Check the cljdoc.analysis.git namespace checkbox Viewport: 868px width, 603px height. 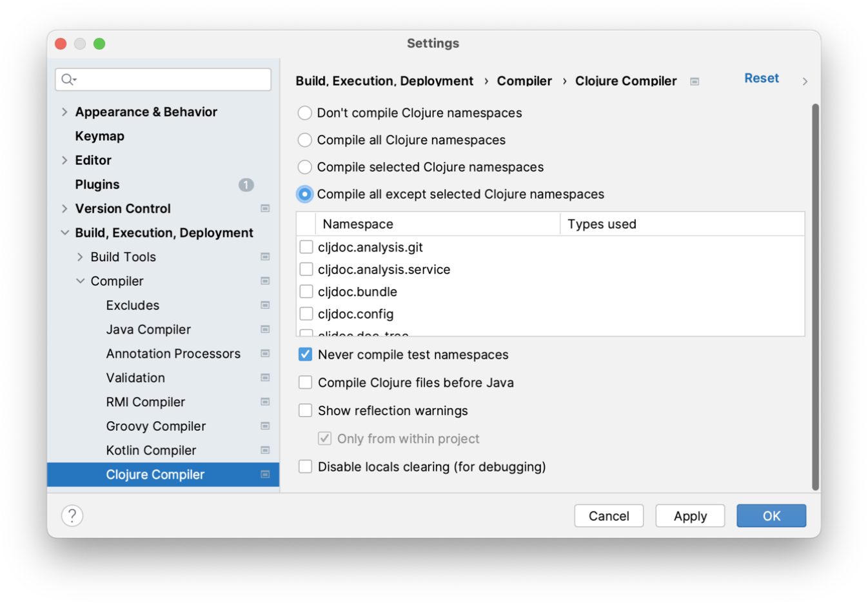click(x=306, y=247)
